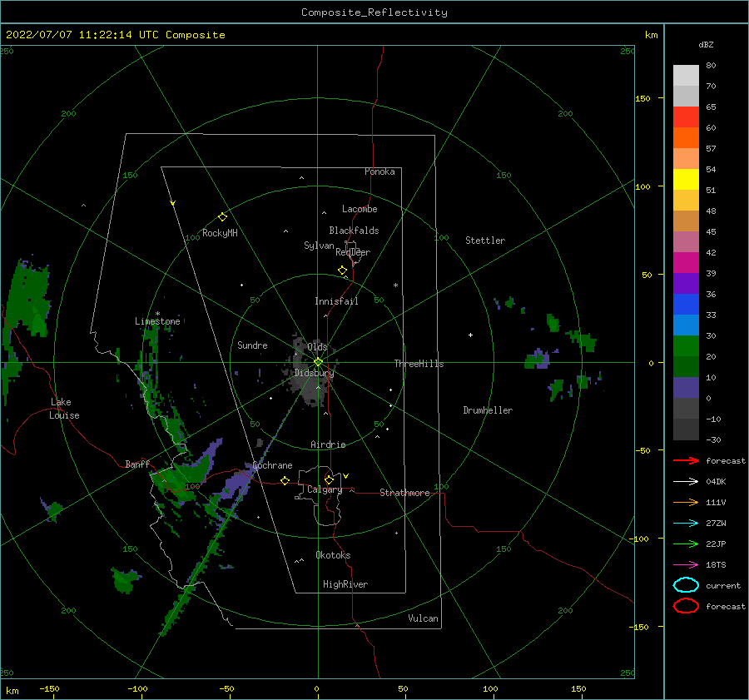
Task: Select the orange 111V arrow symbol
Action: [x=686, y=502]
